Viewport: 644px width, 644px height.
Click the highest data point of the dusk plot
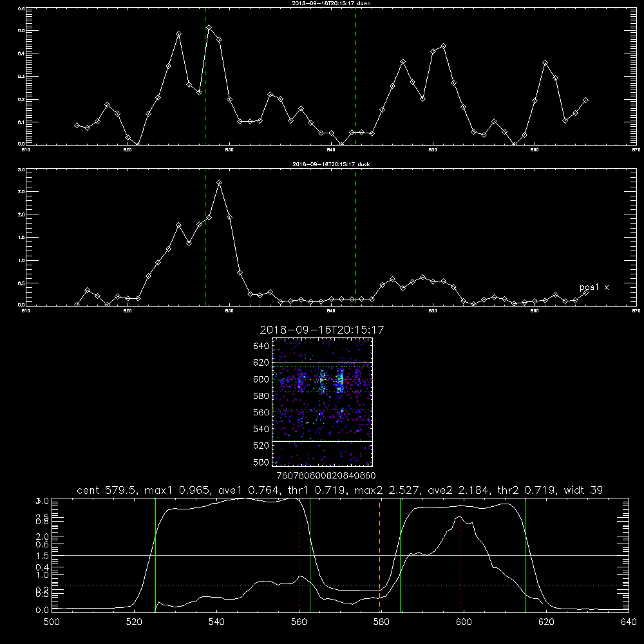(x=220, y=183)
